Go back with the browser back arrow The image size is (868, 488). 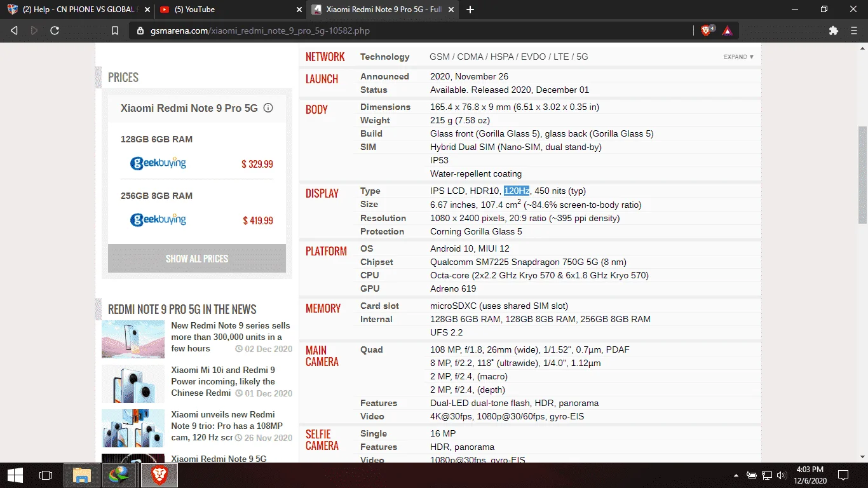point(14,30)
